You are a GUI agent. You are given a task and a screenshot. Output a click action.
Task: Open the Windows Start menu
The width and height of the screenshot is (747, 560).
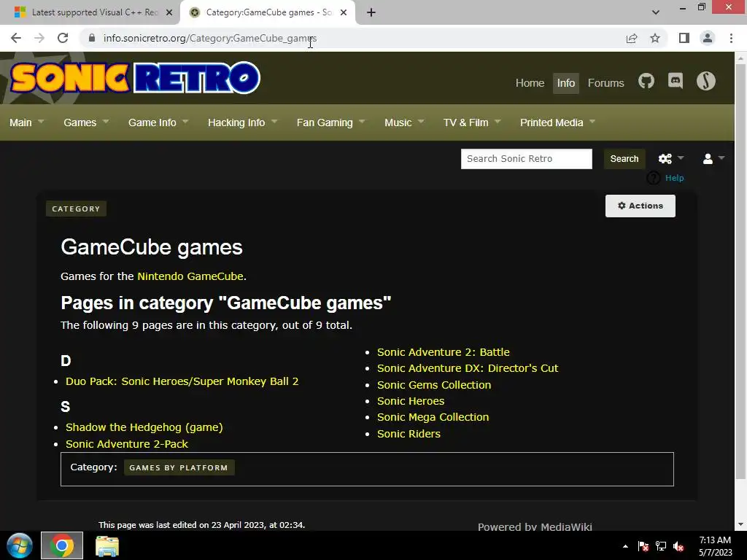click(x=20, y=545)
